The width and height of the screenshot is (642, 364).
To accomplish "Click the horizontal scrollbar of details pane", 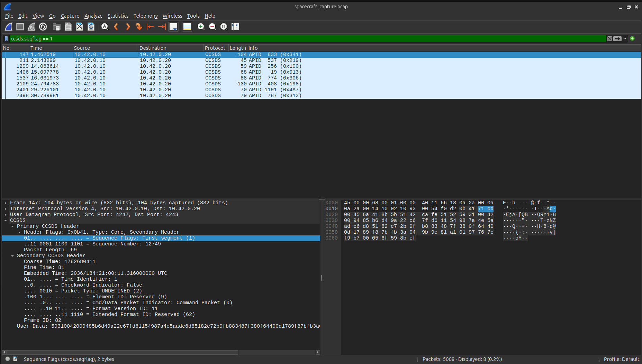I will coord(122,352).
